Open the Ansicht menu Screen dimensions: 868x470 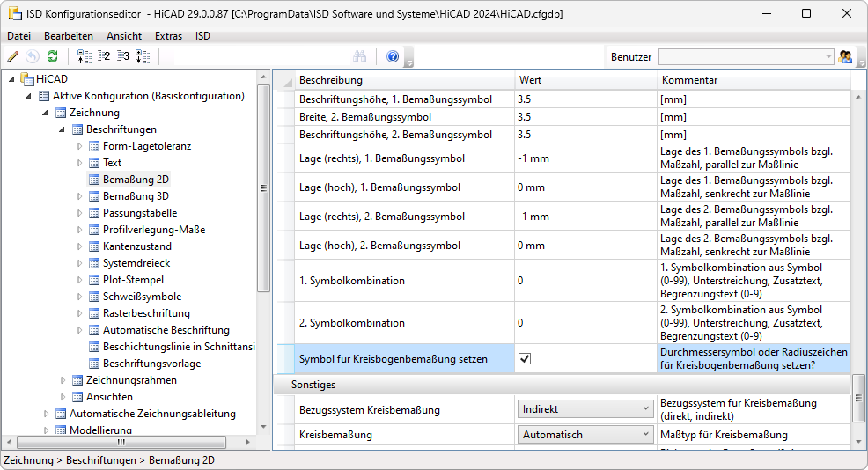tap(124, 36)
